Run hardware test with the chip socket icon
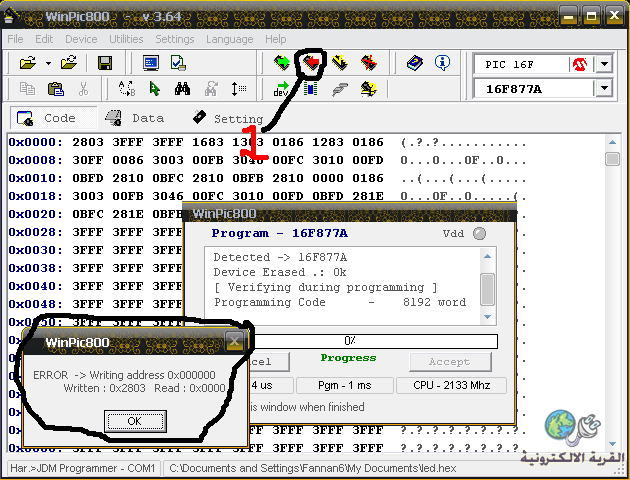The height and width of the screenshot is (480, 630). [x=310, y=89]
